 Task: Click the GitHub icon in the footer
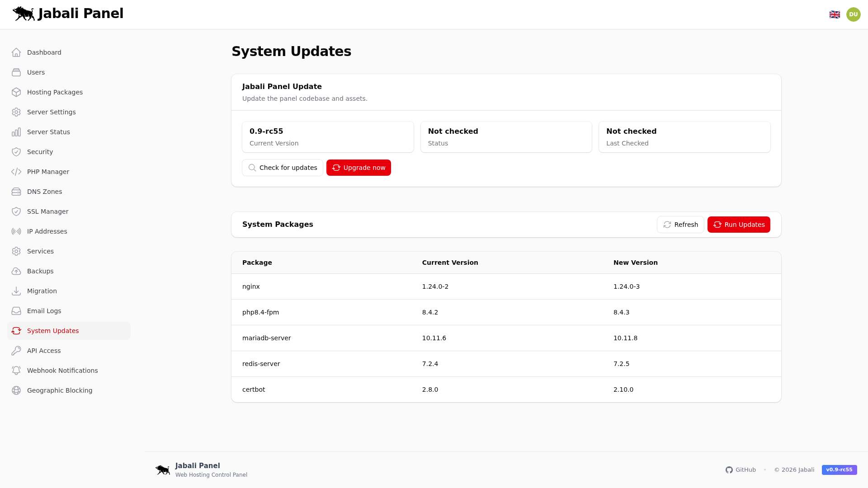(729, 470)
